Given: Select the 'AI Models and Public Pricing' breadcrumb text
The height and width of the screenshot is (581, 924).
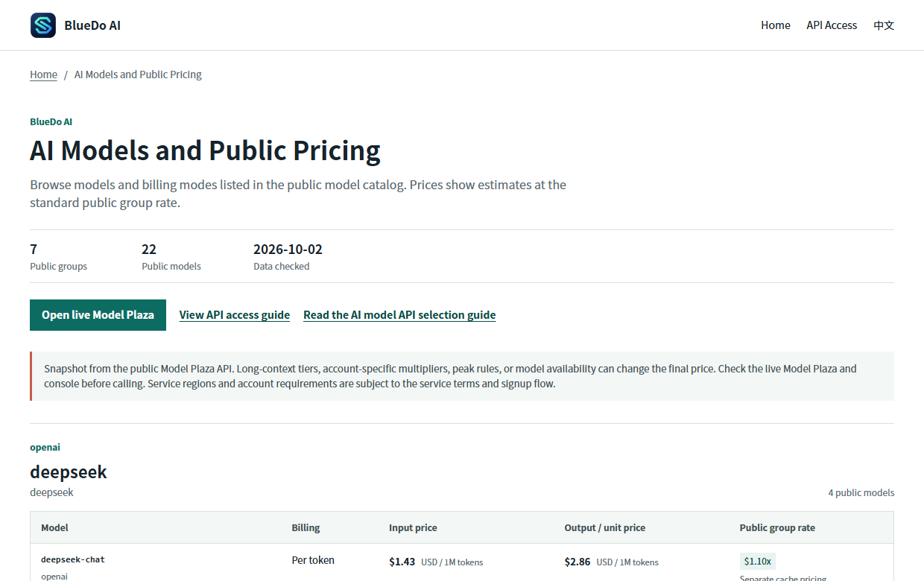Looking at the screenshot, I should (138, 74).
